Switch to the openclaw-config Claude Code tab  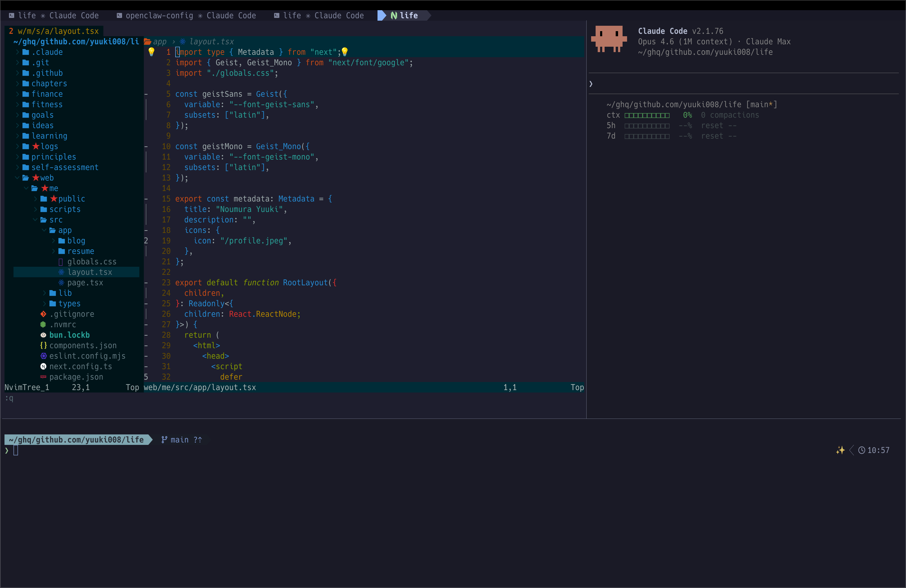coord(186,16)
